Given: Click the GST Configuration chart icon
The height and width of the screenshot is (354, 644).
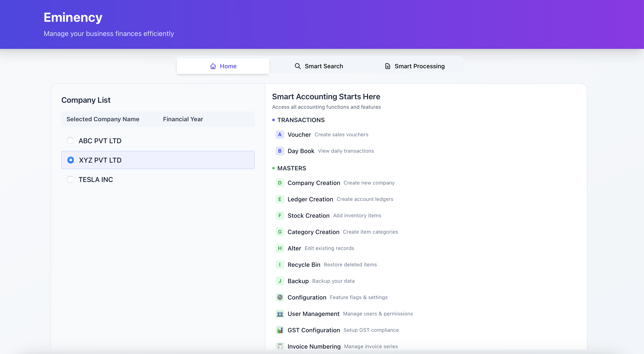Looking at the screenshot, I should [x=280, y=330].
